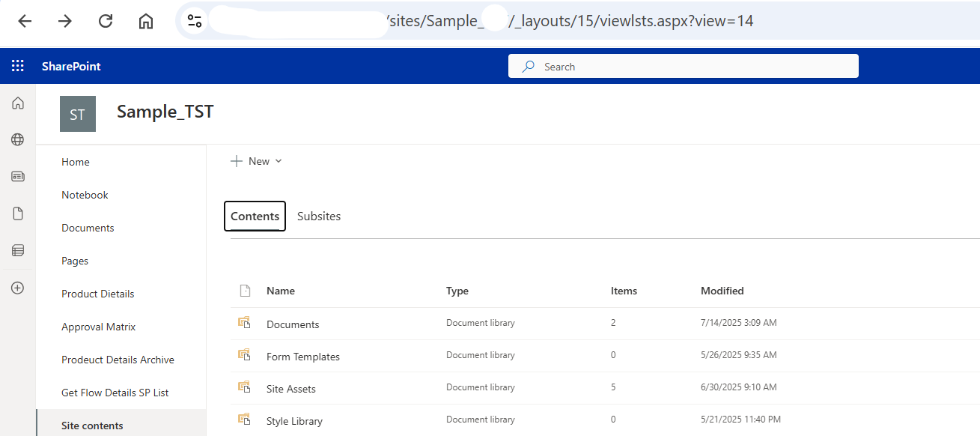Click the site info icon in address bar
Viewport: 980px width, 436px height.
point(195,21)
